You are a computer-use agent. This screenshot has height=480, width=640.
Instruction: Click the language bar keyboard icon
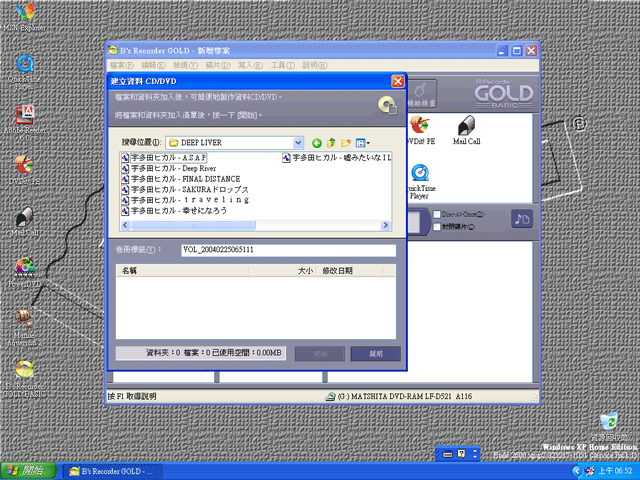tap(448, 454)
